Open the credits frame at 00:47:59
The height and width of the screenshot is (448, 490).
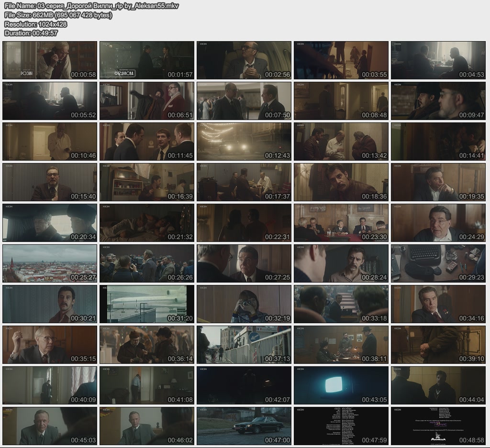(341, 426)
